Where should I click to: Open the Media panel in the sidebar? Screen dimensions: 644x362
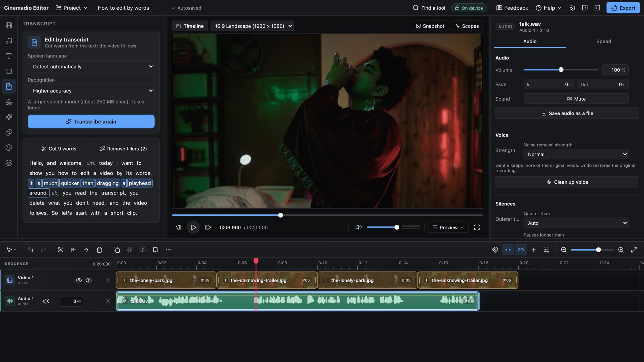(x=9, y=25)
